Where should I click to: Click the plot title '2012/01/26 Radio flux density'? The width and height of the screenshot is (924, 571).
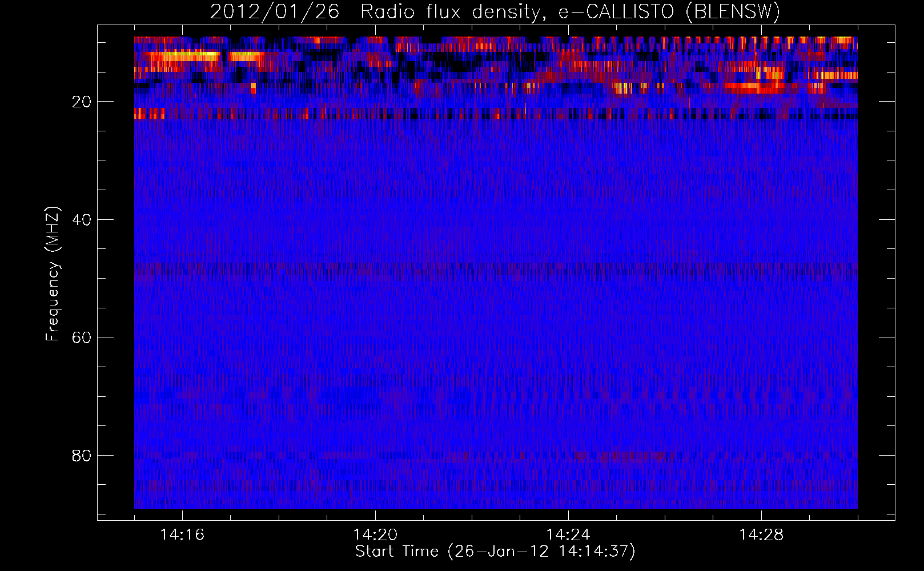[x=495, y=11]
